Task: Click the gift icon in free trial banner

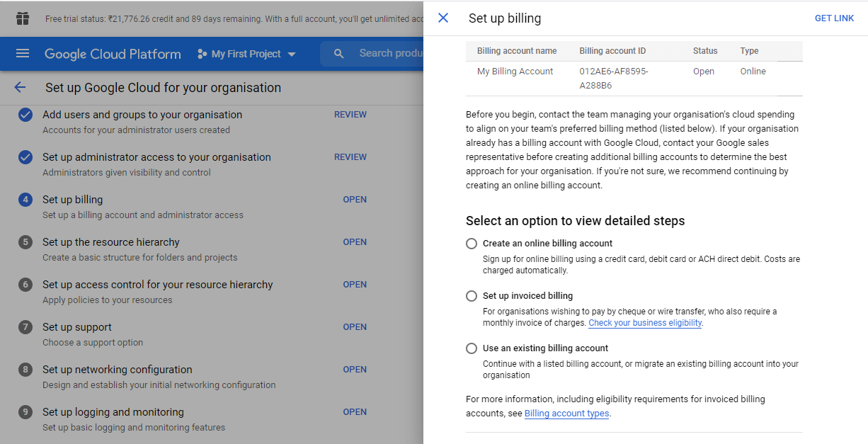Action: tap(23, 18)
